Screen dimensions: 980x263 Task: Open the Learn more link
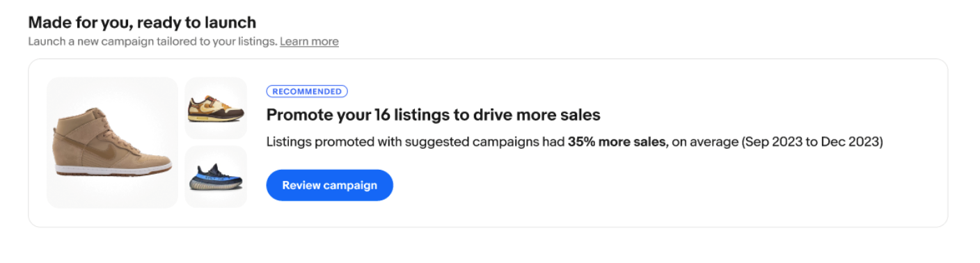tap(309, 41)
